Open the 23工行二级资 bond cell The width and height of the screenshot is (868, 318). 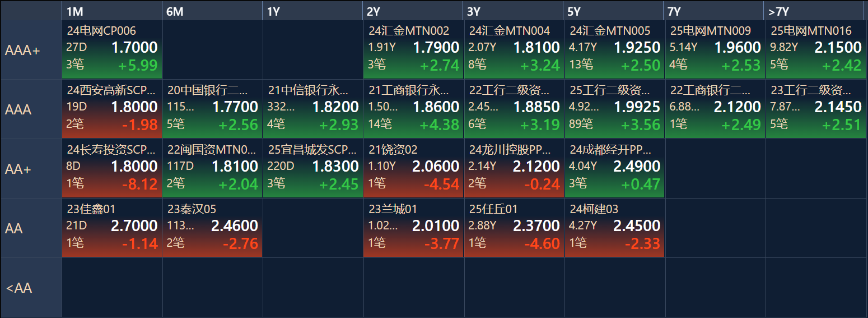[815, 110]
